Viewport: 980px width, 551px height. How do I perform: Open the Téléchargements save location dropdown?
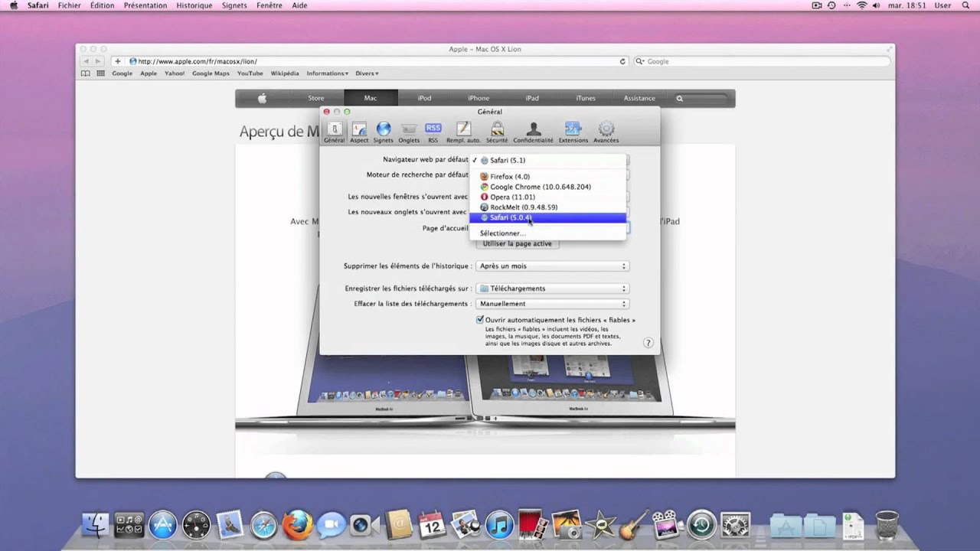[x=552, y=289]
